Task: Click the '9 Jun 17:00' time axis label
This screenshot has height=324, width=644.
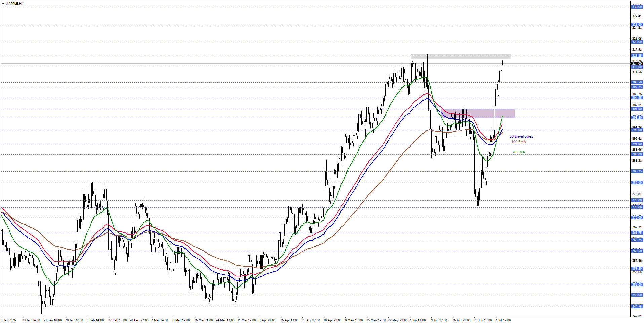Action: click(x=439, y=320)
